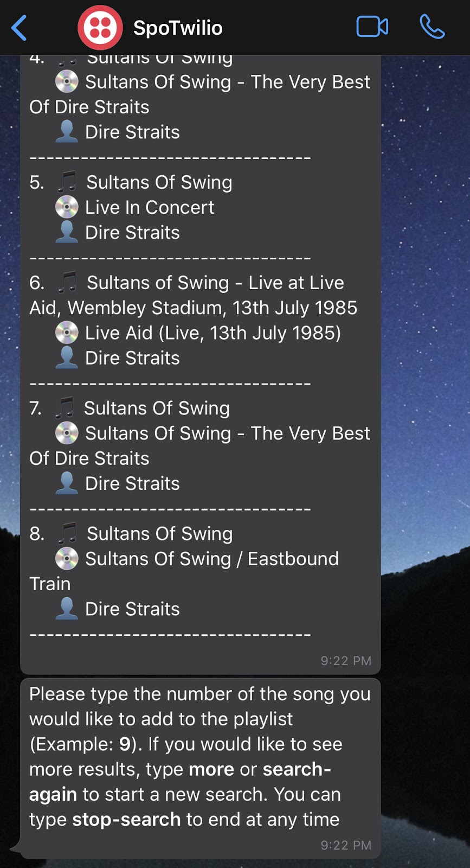Tap the person emoji in result 7
The image size is (470, 868).
click(67, 483)
